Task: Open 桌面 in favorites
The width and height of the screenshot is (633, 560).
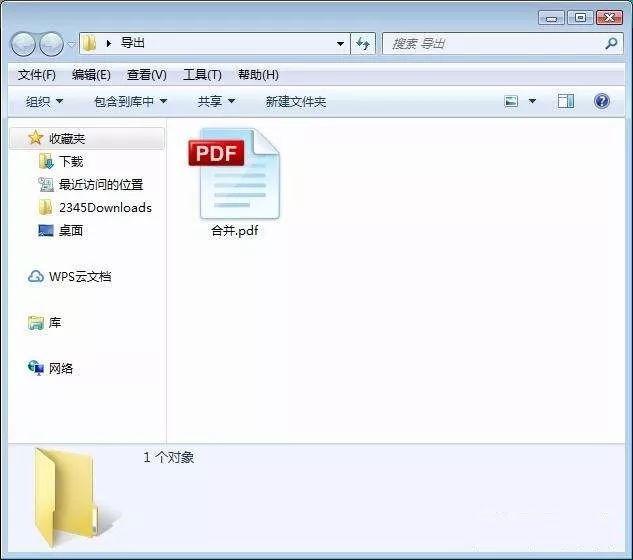Action: [71, 231]
